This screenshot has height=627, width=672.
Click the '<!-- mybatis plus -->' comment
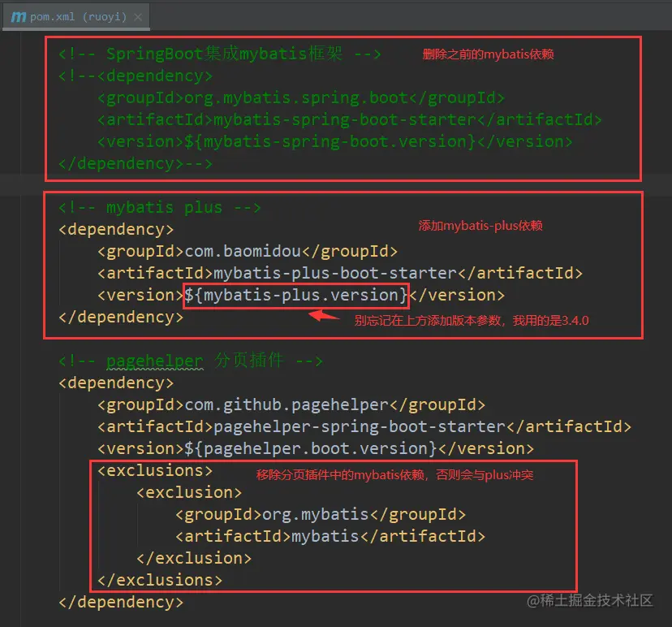(x=160, y=208)
